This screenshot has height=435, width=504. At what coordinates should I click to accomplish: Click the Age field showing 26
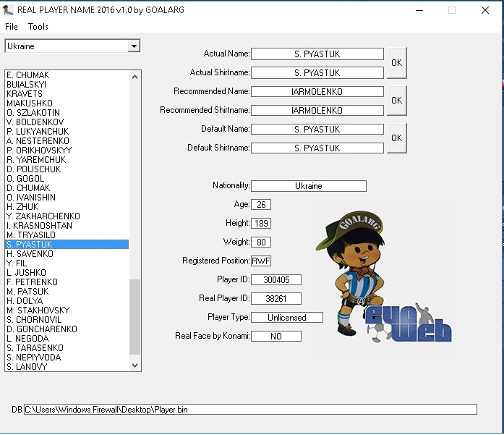261,205
